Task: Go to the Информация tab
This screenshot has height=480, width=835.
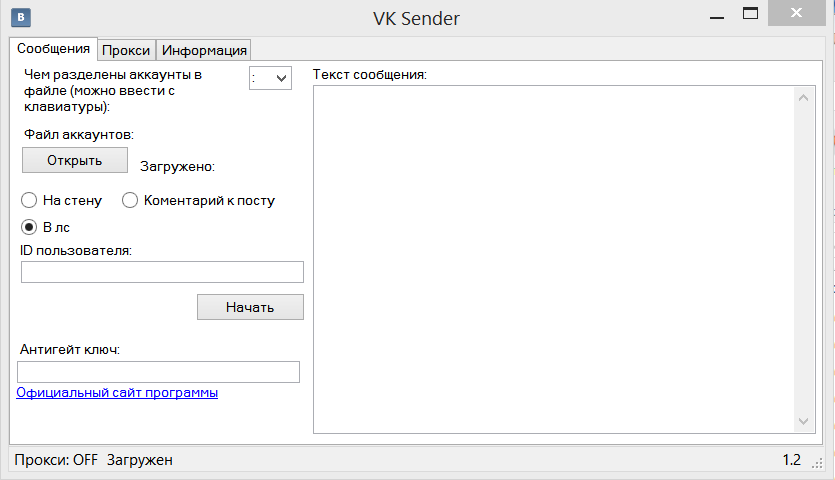Action: 204,50
